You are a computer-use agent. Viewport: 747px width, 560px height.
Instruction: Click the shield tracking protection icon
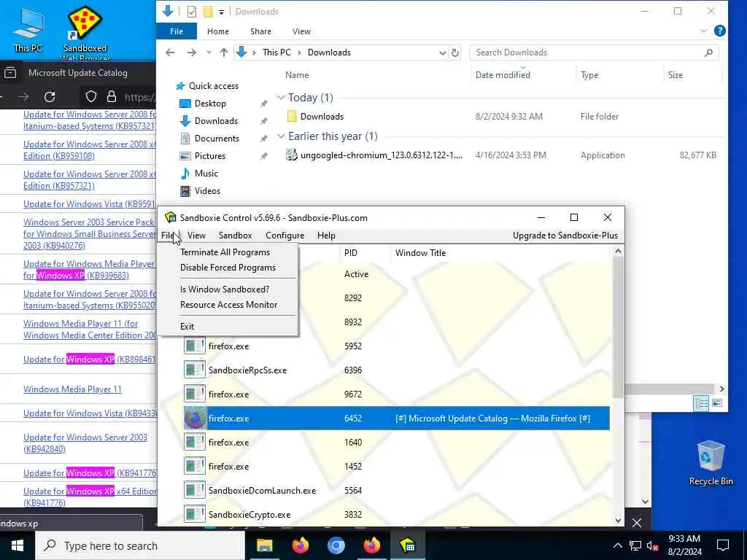91,97
